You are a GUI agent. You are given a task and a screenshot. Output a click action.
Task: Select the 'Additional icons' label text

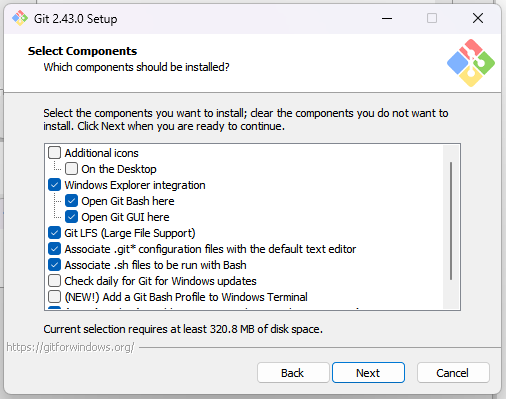click(101, 153)
